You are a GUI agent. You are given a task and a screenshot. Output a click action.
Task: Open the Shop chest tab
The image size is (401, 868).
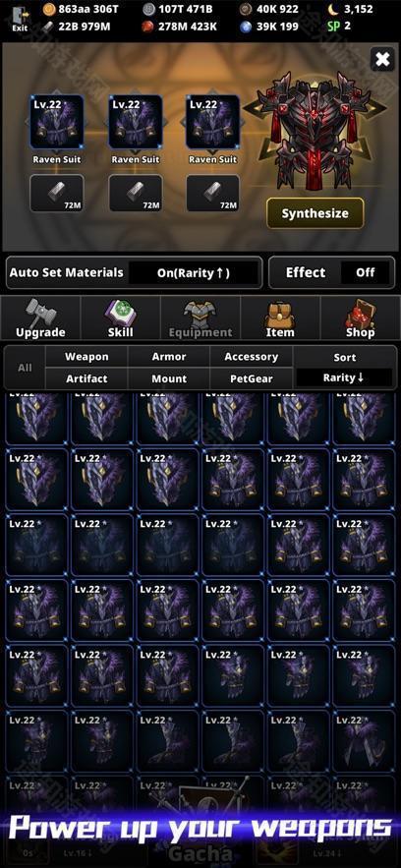pos(360,318)
